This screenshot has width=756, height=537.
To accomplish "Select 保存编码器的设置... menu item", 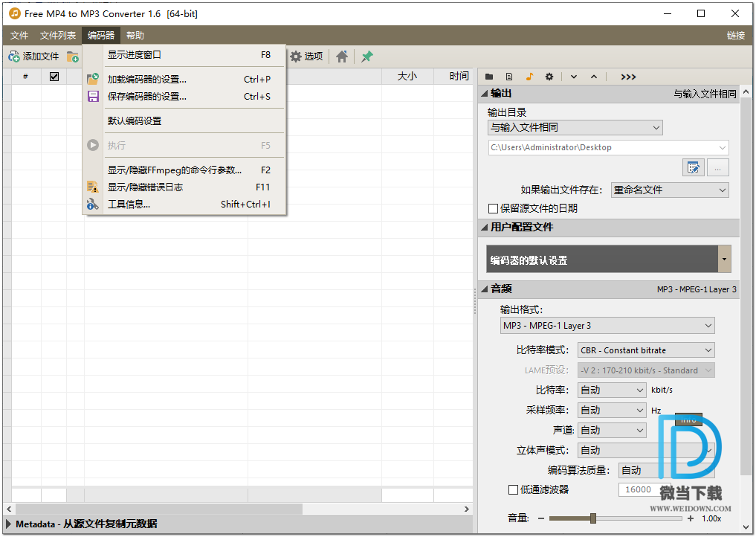I will pos(184,97).
